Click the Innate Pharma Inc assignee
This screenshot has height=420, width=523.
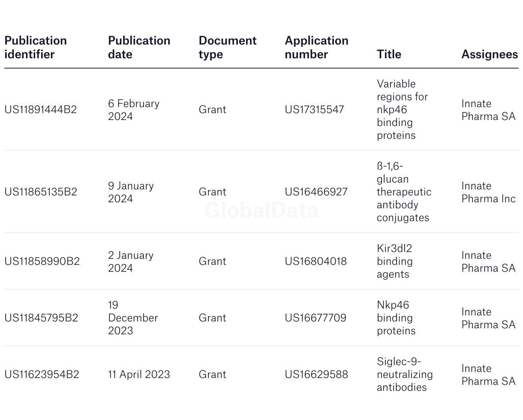(x=488, y=192)
